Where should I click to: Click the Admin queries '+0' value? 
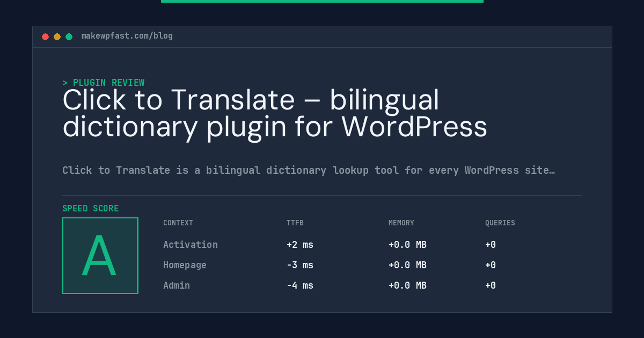491,285
